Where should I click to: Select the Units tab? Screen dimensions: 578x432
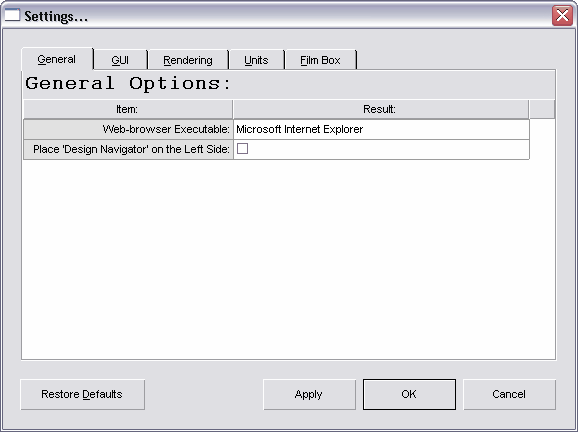pos(256,60)
